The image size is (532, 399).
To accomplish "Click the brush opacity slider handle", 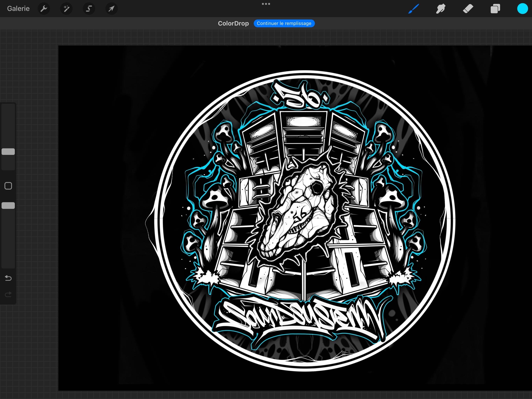I will coord(8,206).
